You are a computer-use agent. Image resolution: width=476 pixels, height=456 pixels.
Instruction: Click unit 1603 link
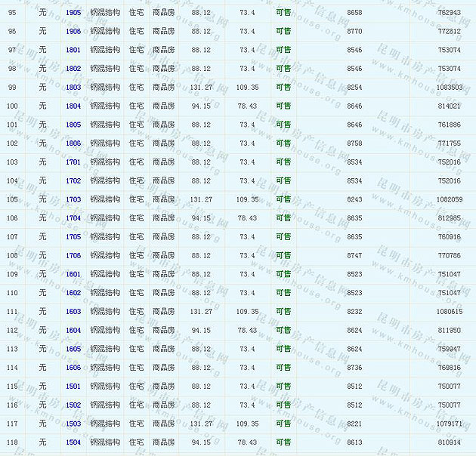73,312
